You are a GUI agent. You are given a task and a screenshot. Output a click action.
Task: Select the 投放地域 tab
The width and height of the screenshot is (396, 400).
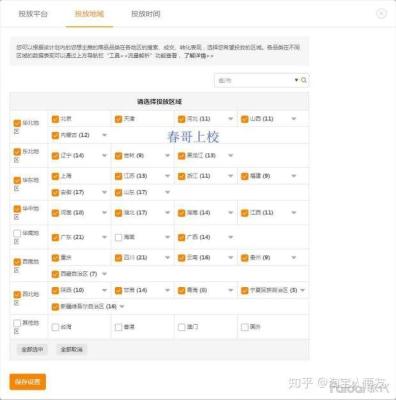click(89, 14)
